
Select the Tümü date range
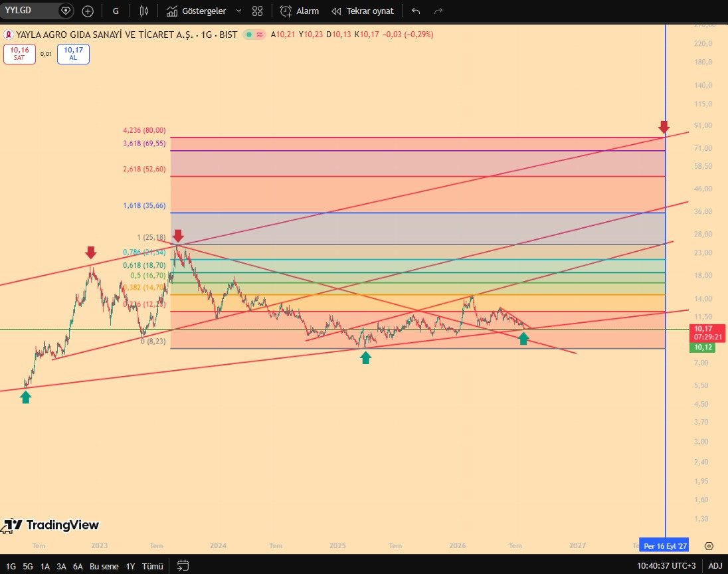pos(152,566)
